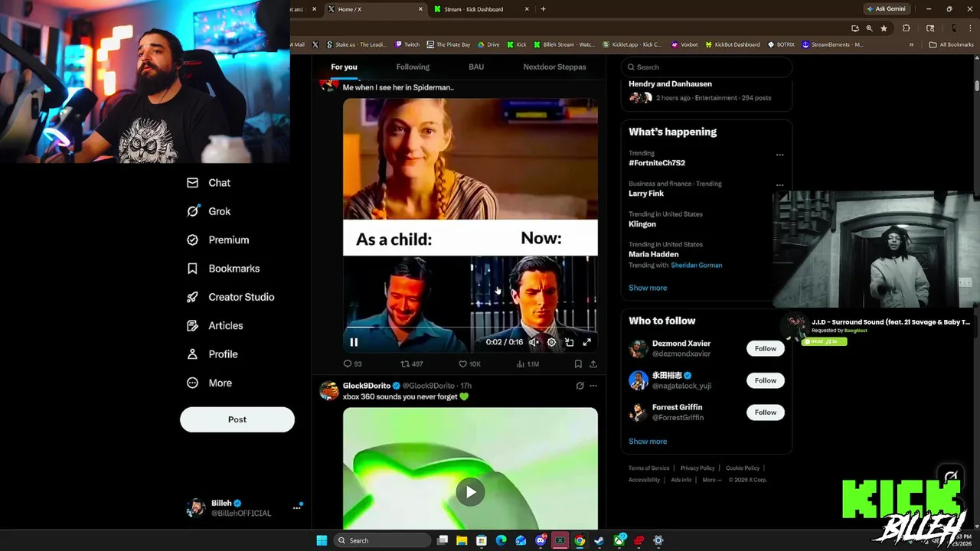980x551 pixels.
Task: Click the Glock9Dorito username link
Action: [x=367, y=386]
